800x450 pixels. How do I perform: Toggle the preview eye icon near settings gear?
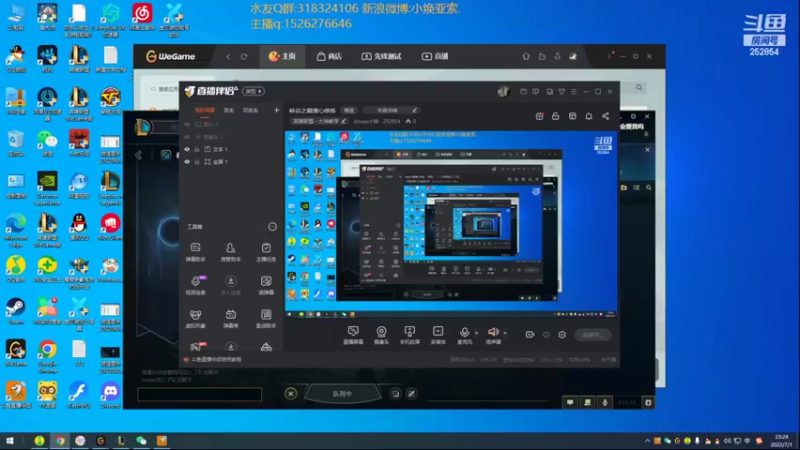[x=546, y=335]
